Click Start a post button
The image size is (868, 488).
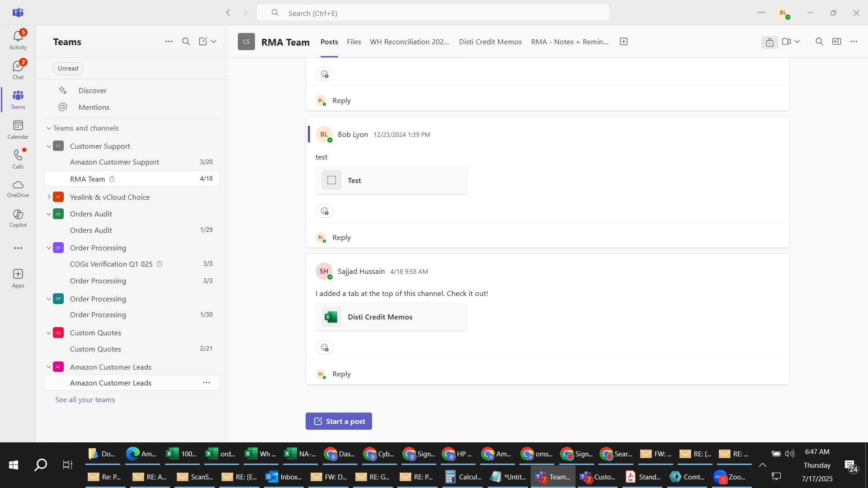pyautogui.click(x=339, y=421)
